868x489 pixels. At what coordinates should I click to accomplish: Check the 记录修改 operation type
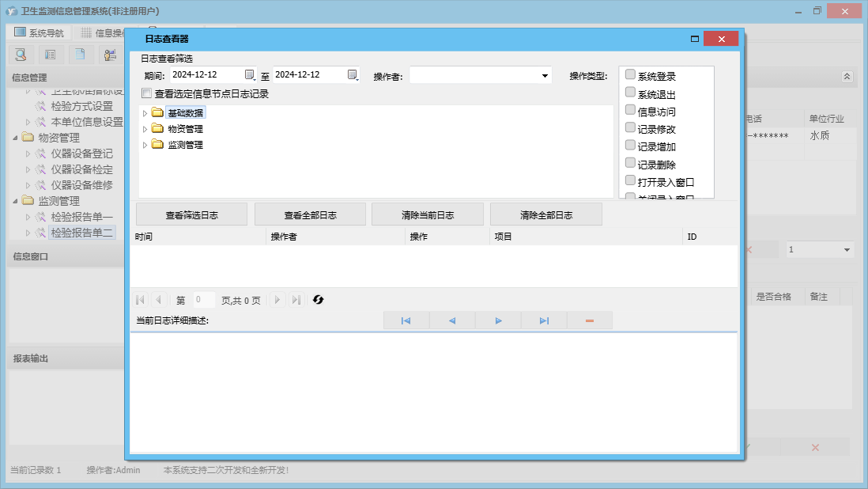click(630, 128)
